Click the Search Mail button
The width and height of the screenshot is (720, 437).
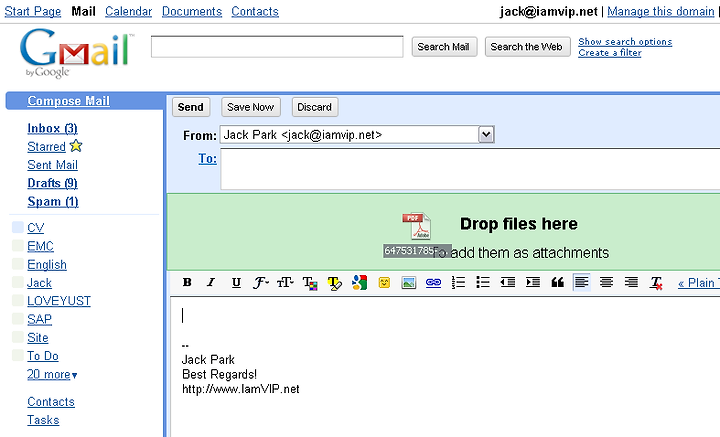click(x=444, y=47)
